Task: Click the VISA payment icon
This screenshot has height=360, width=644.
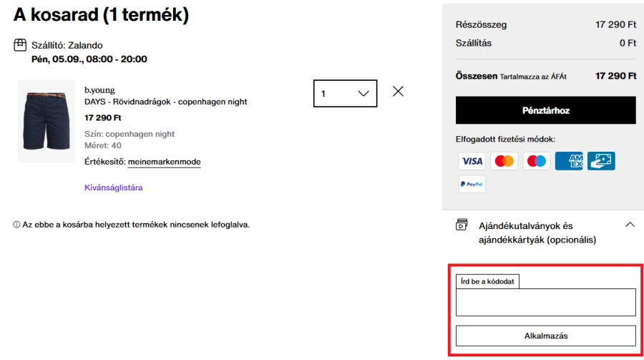Action: pos(472,161)
